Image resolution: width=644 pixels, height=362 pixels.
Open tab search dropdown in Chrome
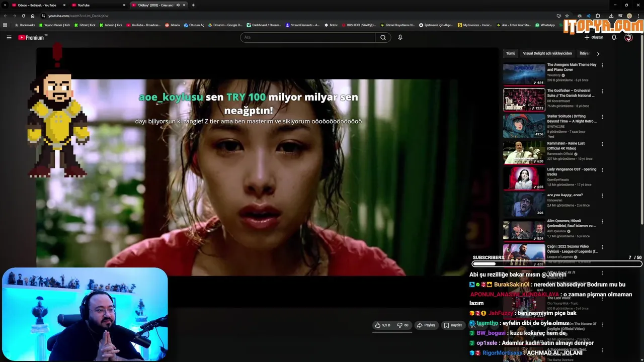(5, 5)
